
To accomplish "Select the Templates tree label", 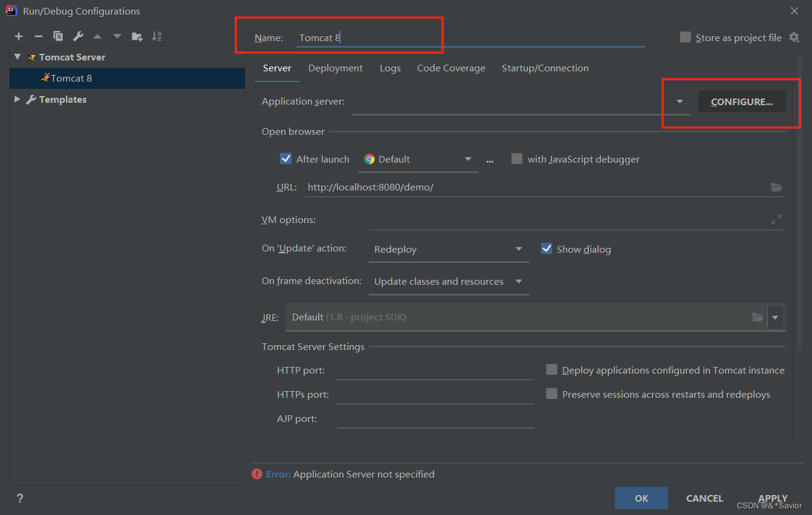I will (63, 99).
